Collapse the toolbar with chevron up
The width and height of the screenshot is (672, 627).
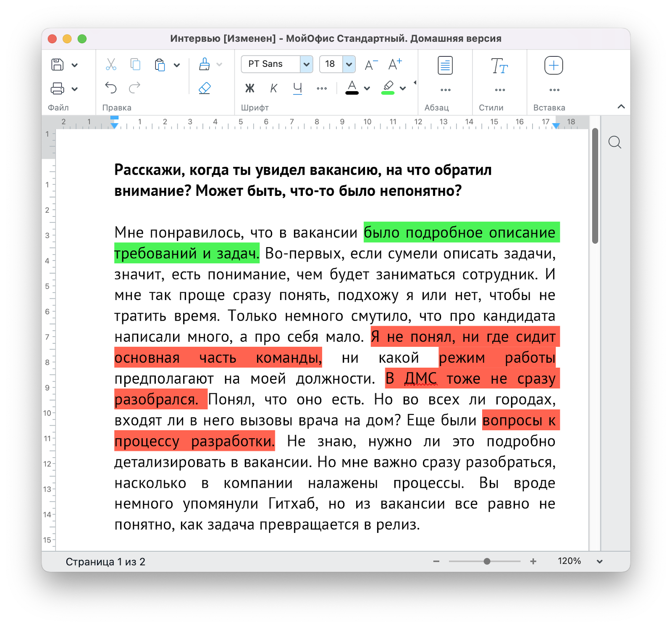(621, 107)
